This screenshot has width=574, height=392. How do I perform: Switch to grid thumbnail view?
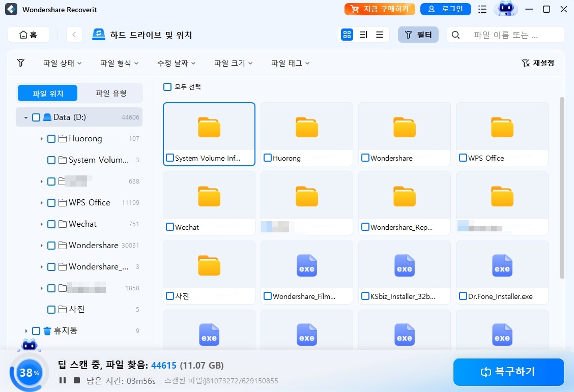tap(347, 35)
